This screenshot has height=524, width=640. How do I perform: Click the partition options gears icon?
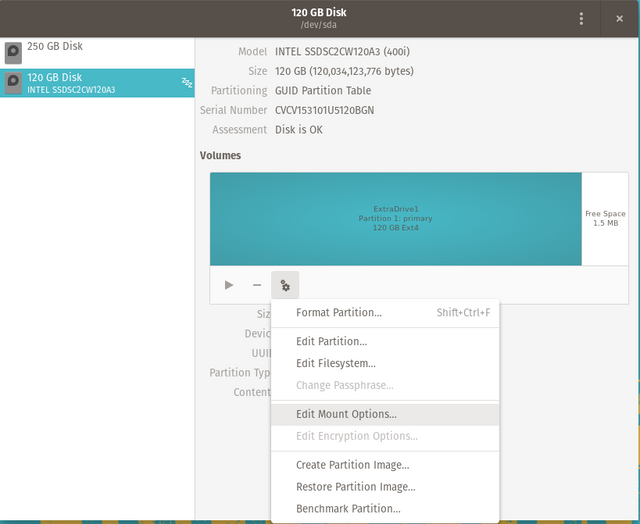(x=285, y=285)
